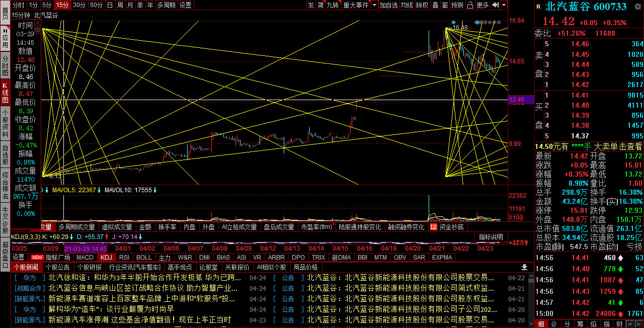Open news 解构华为"造车" headline
This screenshot has height=328, width=644.
click(111, 309)
